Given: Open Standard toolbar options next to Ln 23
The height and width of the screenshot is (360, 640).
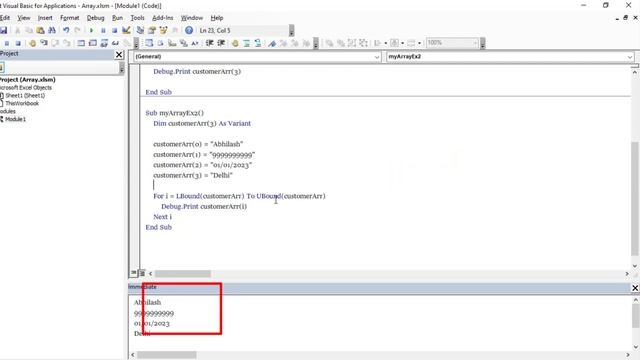Looking at the screenshot, I should click(291, 31).
